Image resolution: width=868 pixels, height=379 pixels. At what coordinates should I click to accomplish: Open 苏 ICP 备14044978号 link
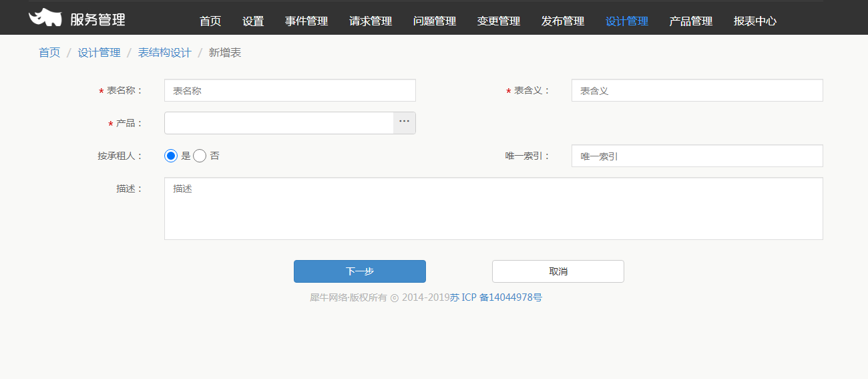(x=496, y=297)
